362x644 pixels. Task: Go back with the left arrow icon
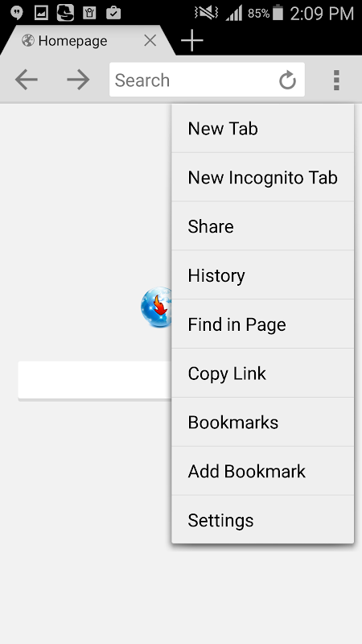pyautogui.click(x=27, y=80)
